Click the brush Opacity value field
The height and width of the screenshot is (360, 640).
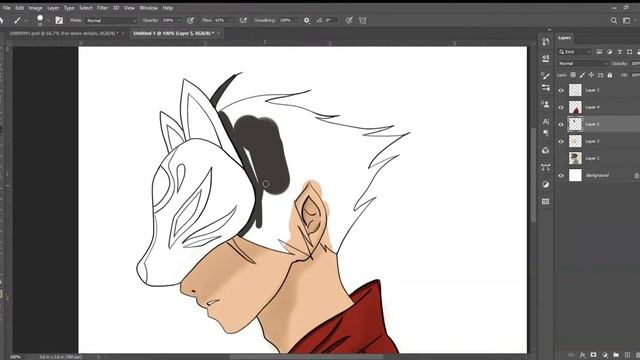click(x=168, y=20)
